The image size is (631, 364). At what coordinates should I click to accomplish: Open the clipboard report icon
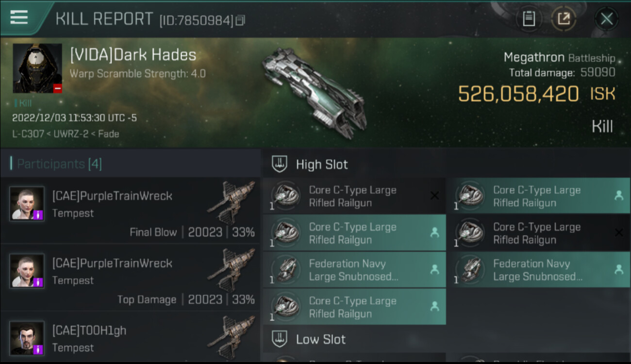coord(529,19)
